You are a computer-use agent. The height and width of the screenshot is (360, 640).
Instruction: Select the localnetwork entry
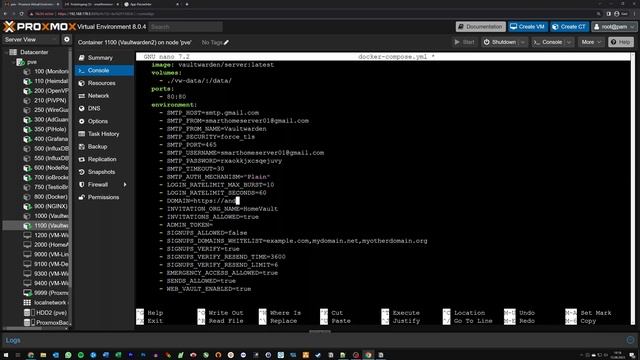[x=51, y=303]
